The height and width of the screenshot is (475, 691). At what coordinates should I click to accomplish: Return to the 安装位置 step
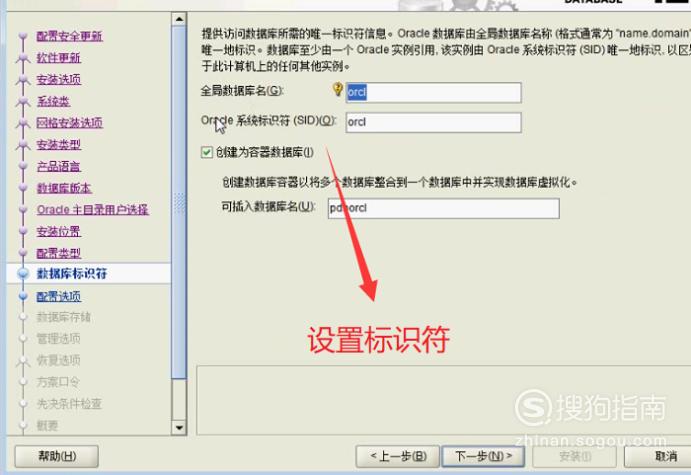(59, 231)
